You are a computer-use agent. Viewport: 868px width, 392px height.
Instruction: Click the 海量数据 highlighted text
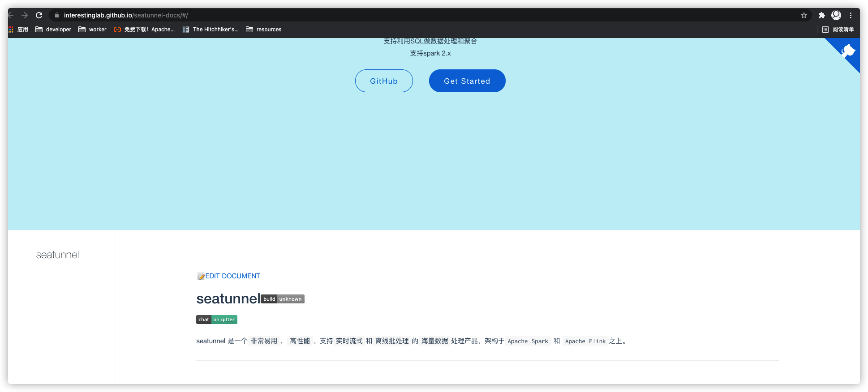coord(434,341)
